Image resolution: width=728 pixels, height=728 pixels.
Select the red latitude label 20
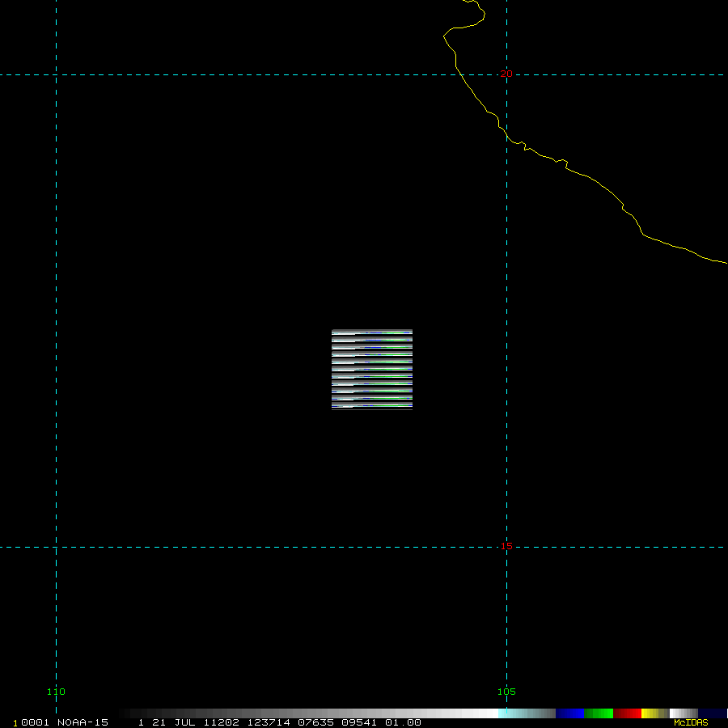pyautogui.click(x=506, y=74)
